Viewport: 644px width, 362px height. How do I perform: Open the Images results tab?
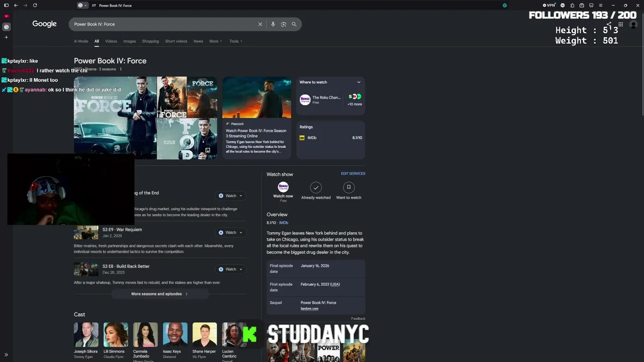click(130, 41)
